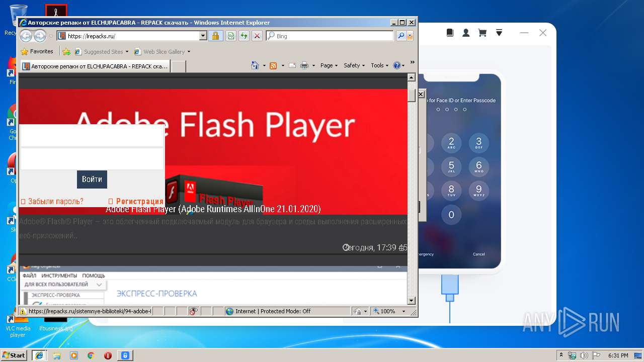
Task: Open a new blank tab
Action: point(178,66)
